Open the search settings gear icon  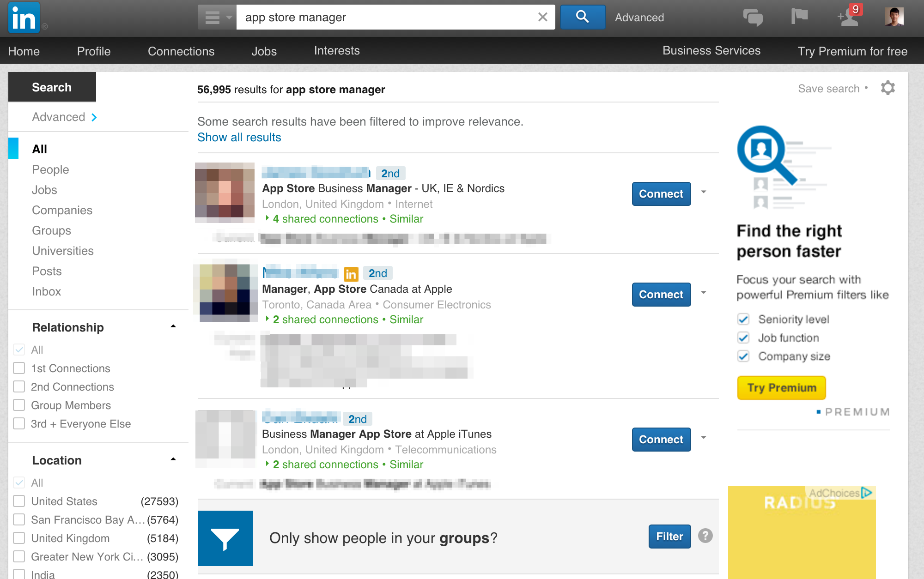888,88
